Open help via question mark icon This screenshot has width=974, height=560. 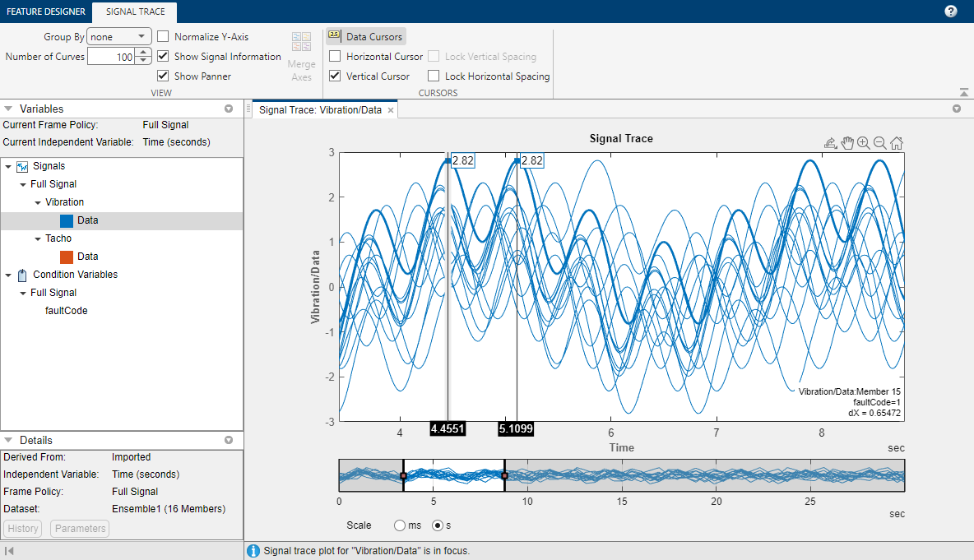pos(950,12)
